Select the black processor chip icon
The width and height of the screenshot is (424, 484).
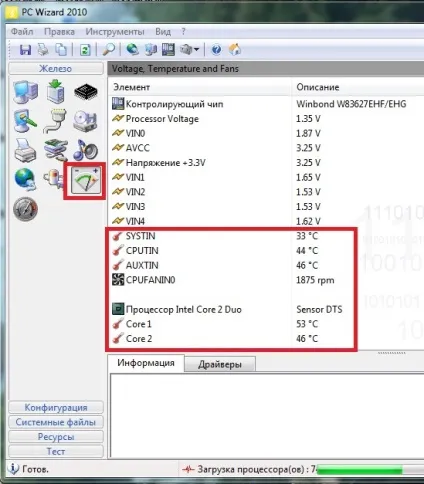(86, 91)
